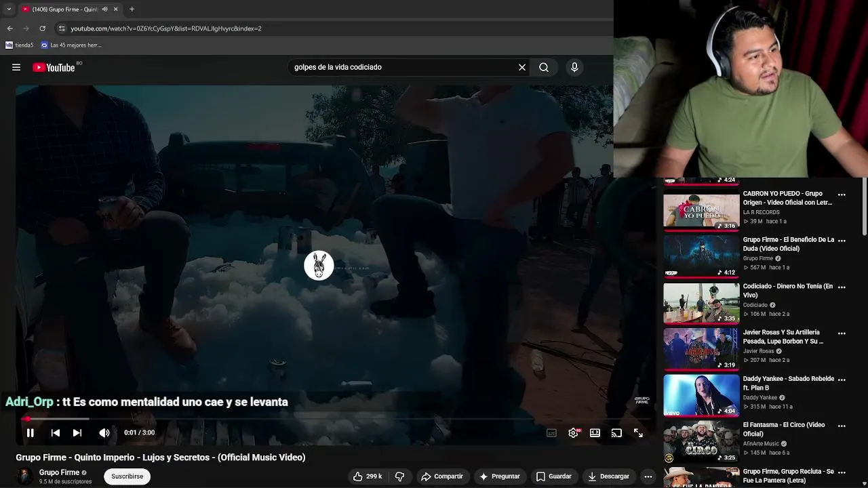This screenshot has height=488, width=868.
Task: Mute the video volume
Action: [x=104, y=432]
